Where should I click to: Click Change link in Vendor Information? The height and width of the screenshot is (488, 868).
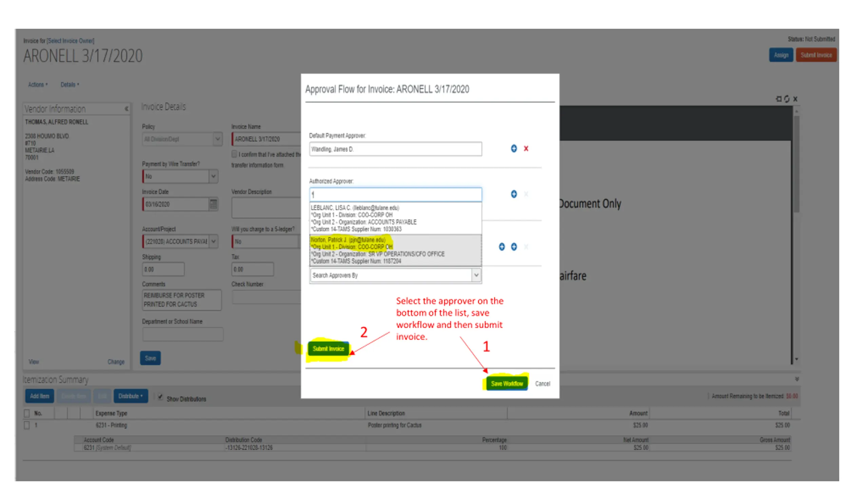tap(116, 362)
